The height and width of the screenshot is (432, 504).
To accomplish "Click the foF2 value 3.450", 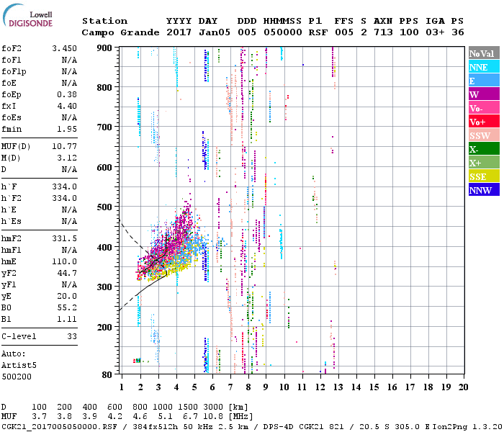I will point(65,48).
